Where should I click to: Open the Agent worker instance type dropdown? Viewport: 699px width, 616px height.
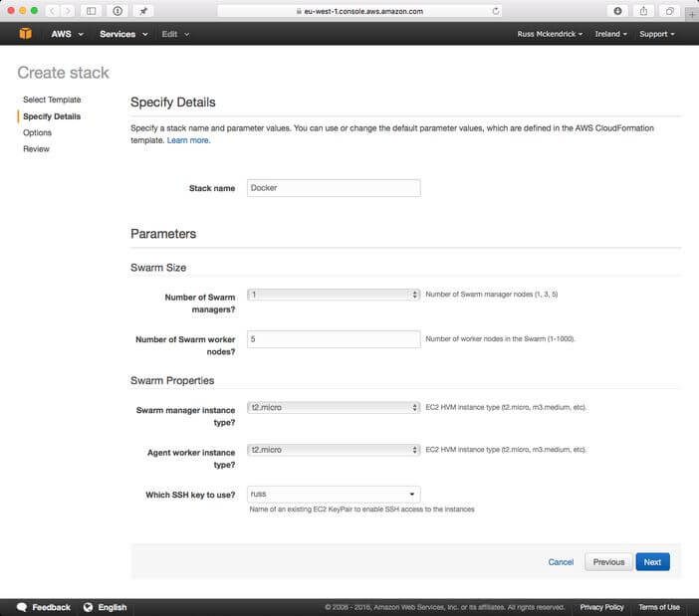(334, 450)
